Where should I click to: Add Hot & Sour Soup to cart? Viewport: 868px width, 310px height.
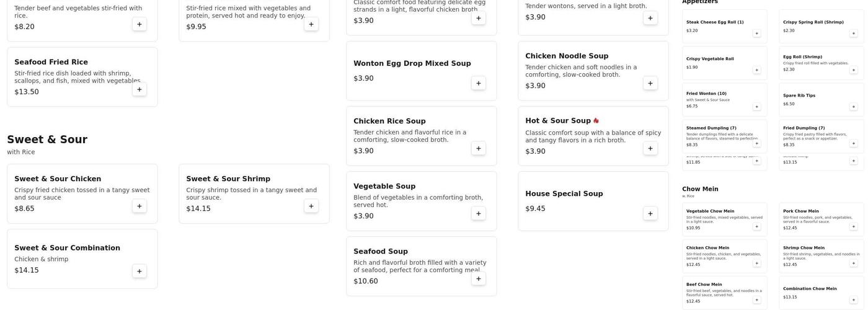[650, 148]
